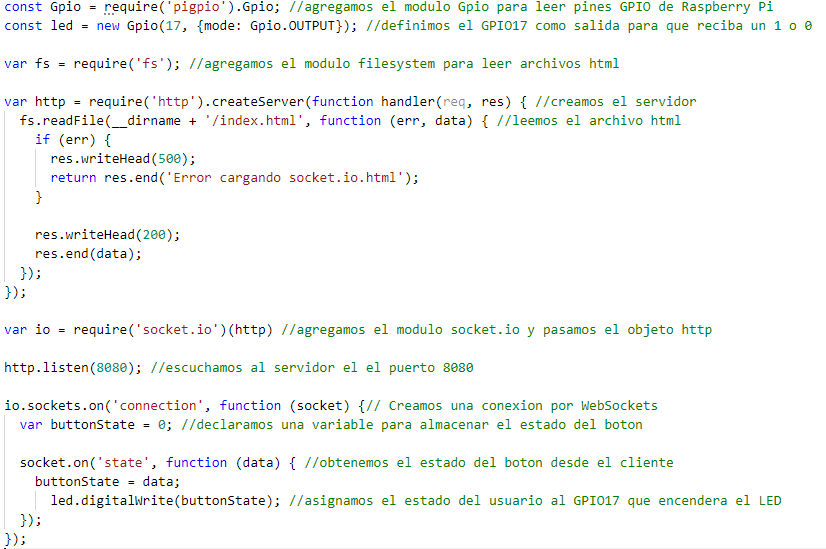This screenshot has width=826, height=549.
Task: Click the fs.readFile call
Action: 54,120
